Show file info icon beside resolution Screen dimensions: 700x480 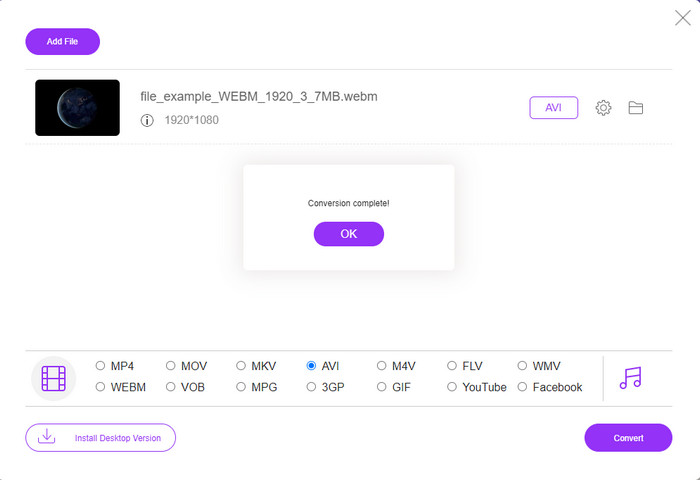pyautogui.click(x=147, y=120)
